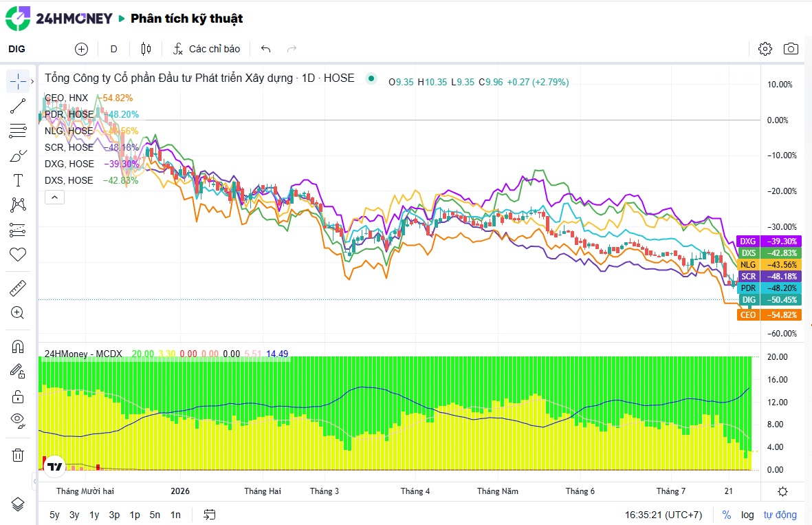Open the favorites heart icon tool

pos(18,255)
